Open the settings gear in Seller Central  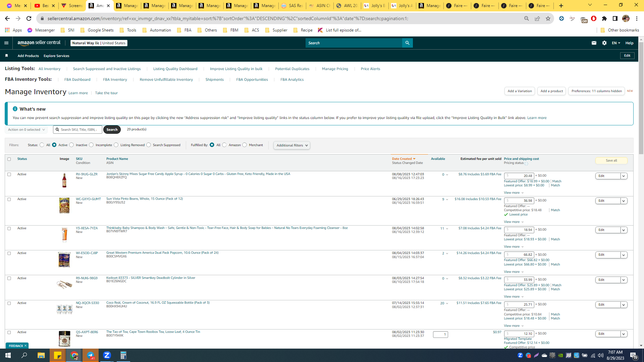tap(604, 43)
